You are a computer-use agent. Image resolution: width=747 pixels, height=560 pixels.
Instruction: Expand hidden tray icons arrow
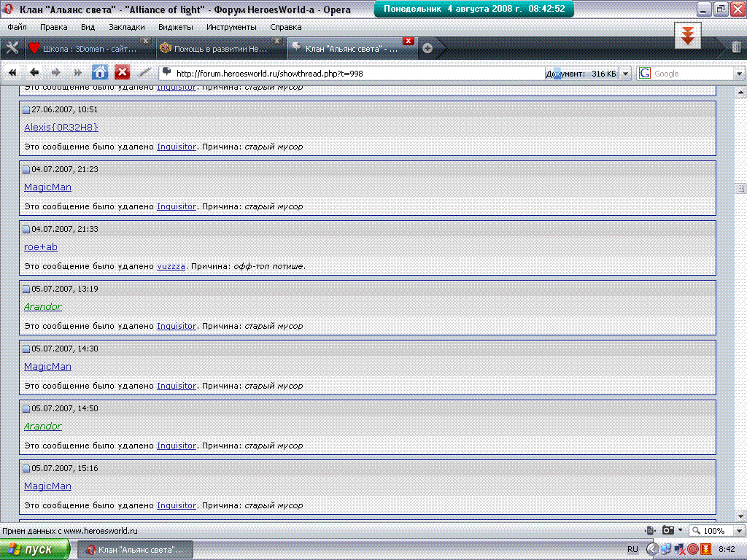click(653, 549)
